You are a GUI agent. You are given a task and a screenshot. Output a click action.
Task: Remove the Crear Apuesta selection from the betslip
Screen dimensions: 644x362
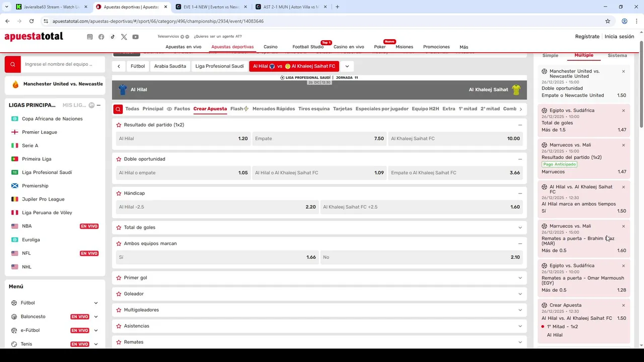click(x=623, y=305)
